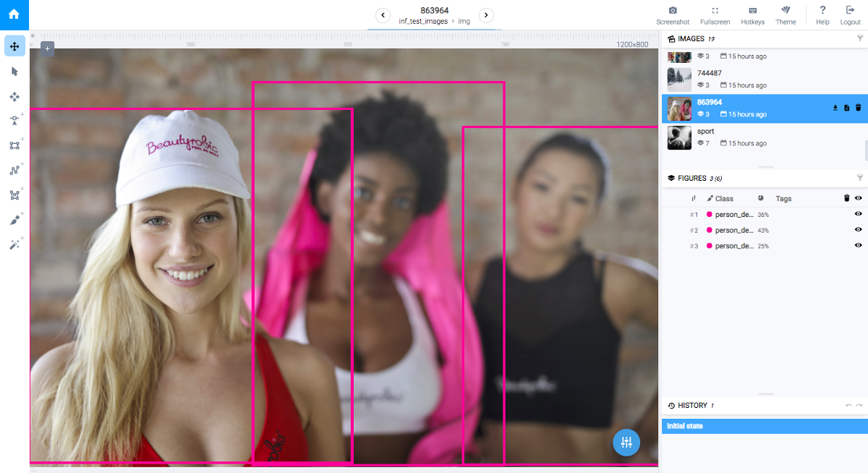Image resolution: width=868 pixels, height=473 pixels.
Task: Delete all figures with trash icon
Action: [847, 198]
